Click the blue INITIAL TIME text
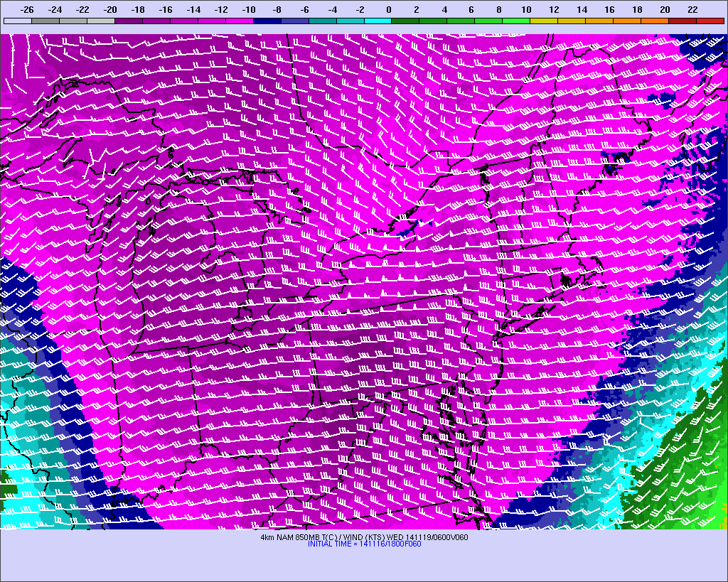The width and height of the screenshot is (728, 582). pos(364,544)
